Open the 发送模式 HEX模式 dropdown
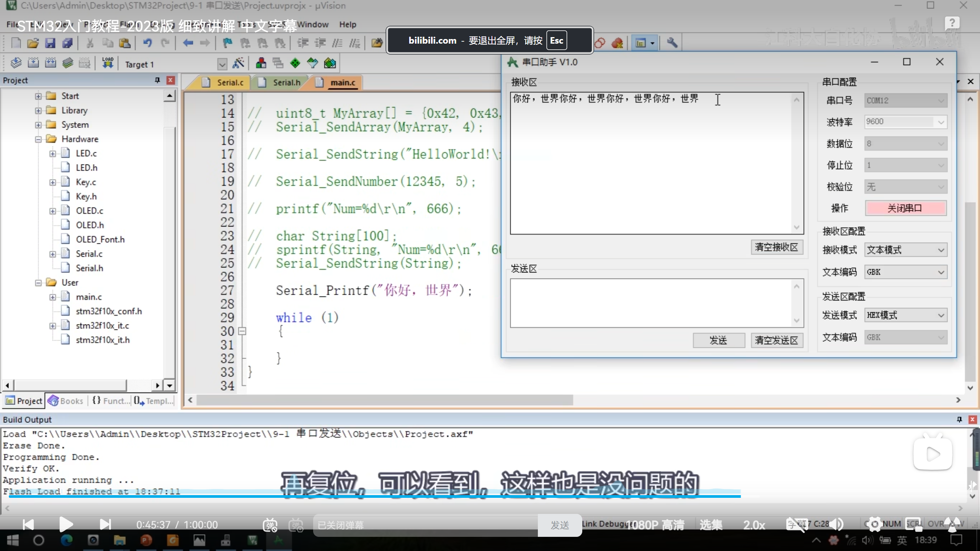980x551 pixels. pos(905,315)
